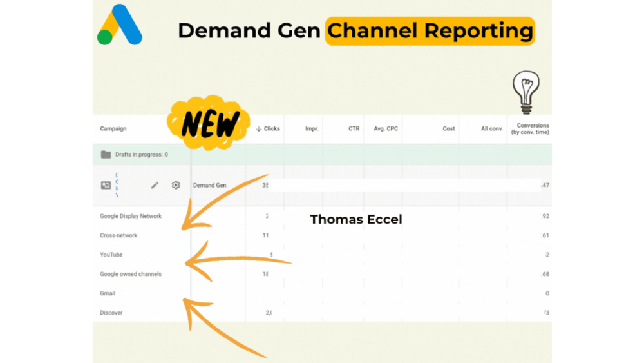
Task: Select the Cross-network row
Action: coord(322,235)
